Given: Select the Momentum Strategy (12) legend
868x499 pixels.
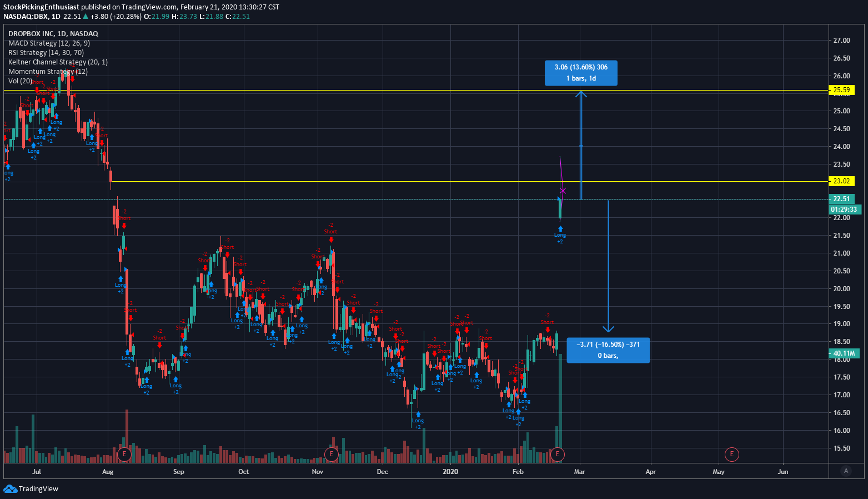Looking at the screenshot, I should [x=48, y=72].
